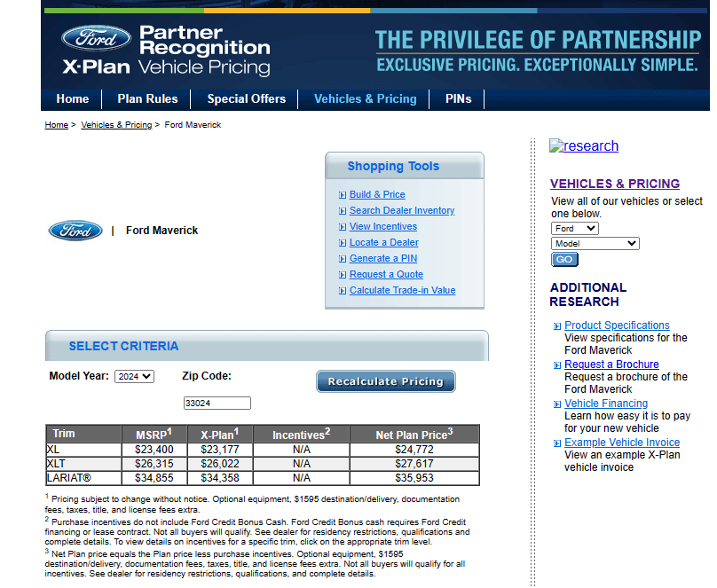Click the arrow bullet beside Search Dealer Inventory
This screenshot has width=717, height=588.
click(343, 211)
